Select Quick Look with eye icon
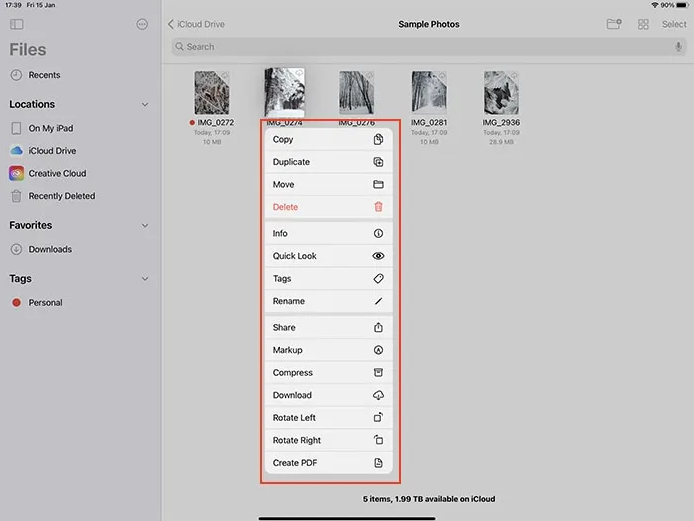This screenshot has width=694, height=521. point(328,256)
